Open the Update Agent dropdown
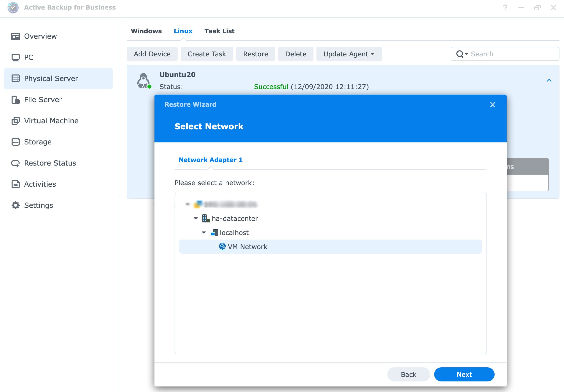 (349, 54)
